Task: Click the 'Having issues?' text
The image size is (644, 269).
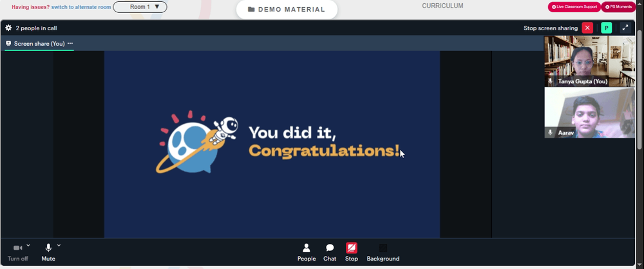Action: click(31, 7)
